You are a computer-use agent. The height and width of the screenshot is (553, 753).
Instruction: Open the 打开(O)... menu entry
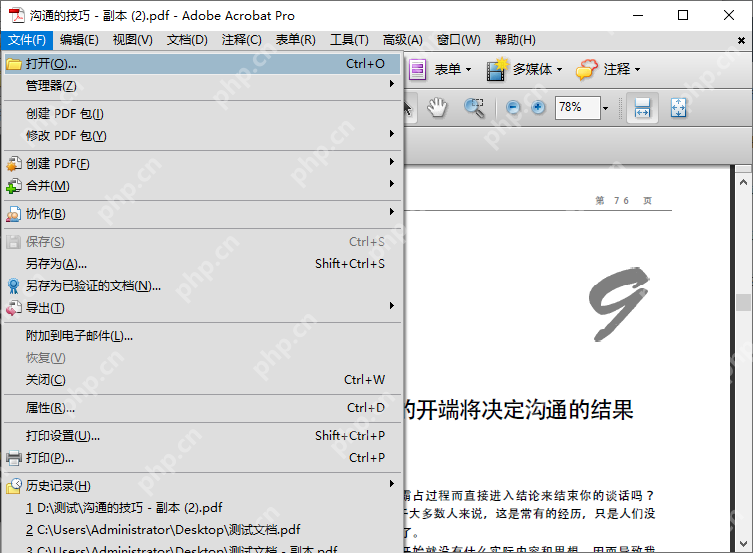[202, 64]
